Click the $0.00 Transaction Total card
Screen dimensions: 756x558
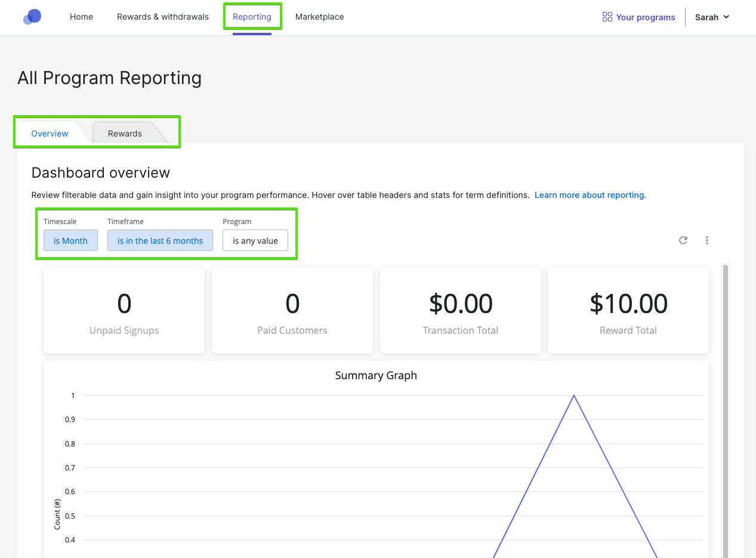(x=461, y=311)
